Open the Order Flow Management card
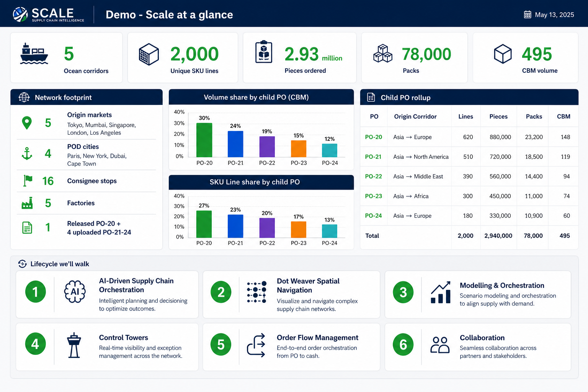This screenshot has height=392, width=588. pos(291,347)
